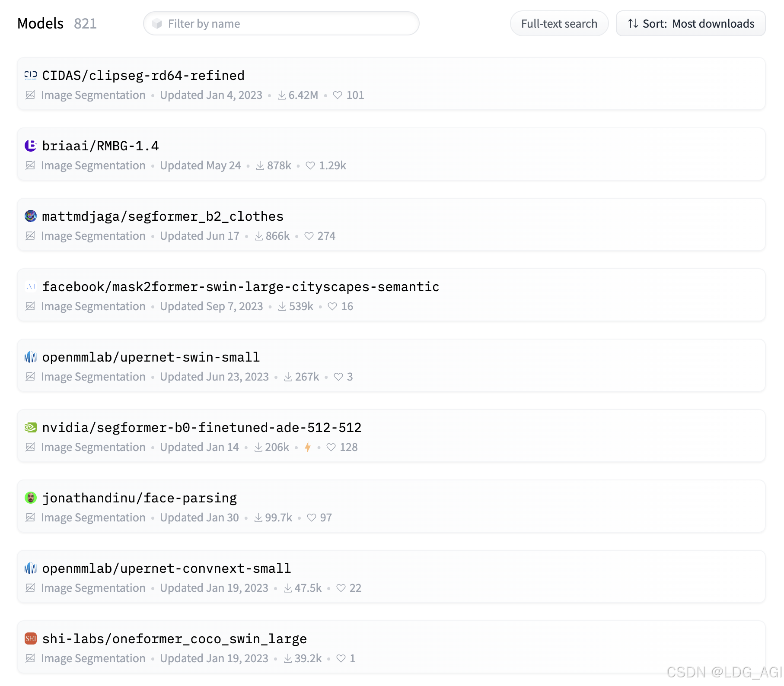Click the heart icon on RMBG-1.4
Screen dimensions: 784x686
click(310, 165)
